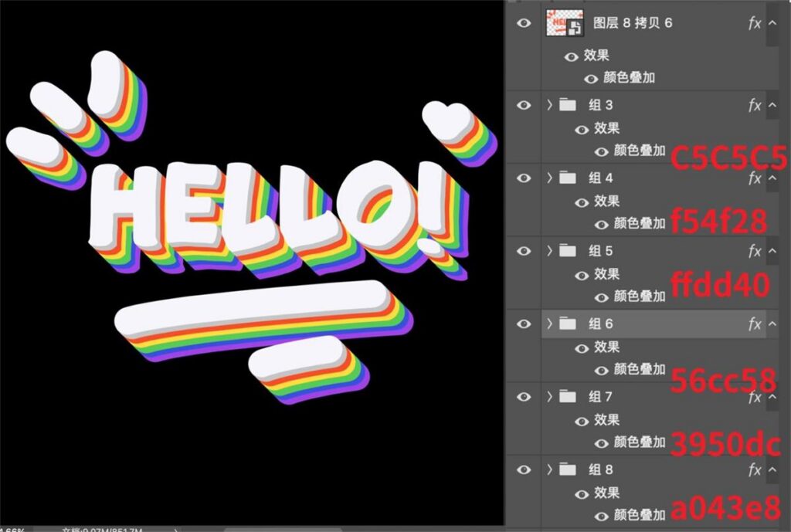Viewport: 791px width, 532px height.
Task: Collapse the effects list of 组 7
Action: [772, 397]
